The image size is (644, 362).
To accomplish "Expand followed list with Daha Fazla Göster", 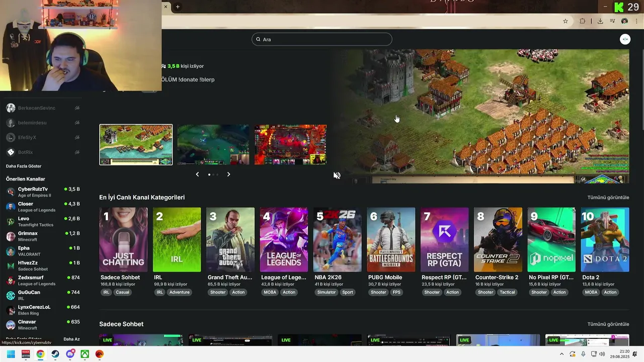I will (x=24, y=166).
